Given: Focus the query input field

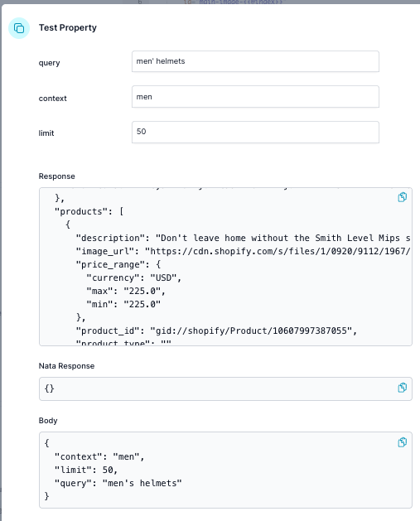Looking at the screenshot, I should tap(255, 61).
